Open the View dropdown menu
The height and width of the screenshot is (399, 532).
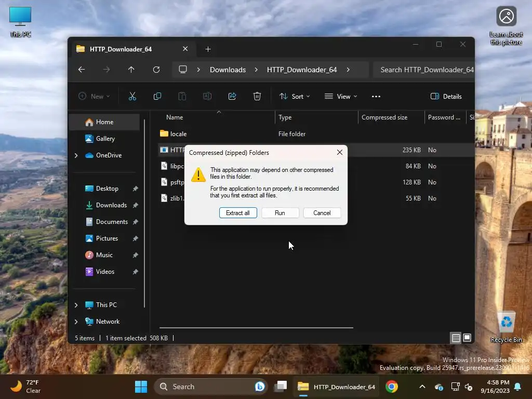click(341, 96)
